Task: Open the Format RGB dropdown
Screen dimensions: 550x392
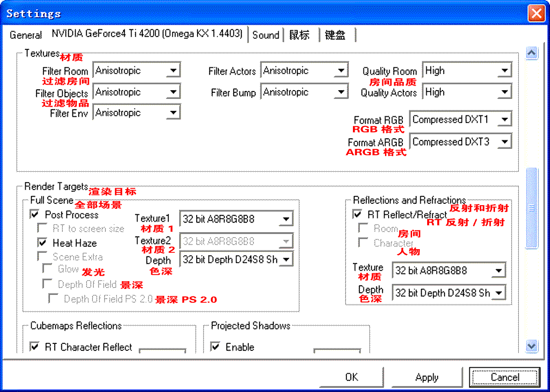Action: click(x=504, y=120)
